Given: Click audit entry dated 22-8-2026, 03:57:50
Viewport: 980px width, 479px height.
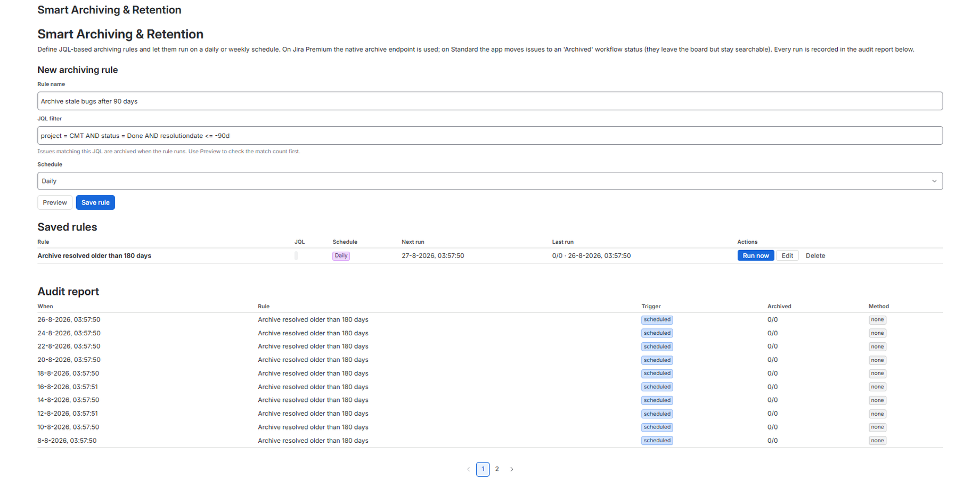Looking at the screenshot, I should (69, 346).
